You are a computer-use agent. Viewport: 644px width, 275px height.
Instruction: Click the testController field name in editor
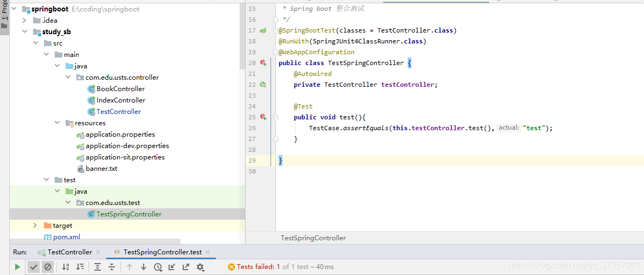(x=408, y=85)
